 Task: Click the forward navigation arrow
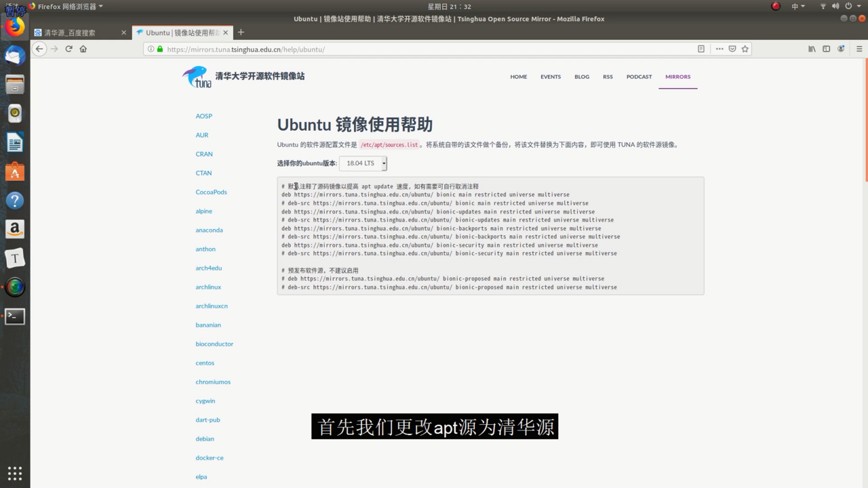(x=54, y=49)
